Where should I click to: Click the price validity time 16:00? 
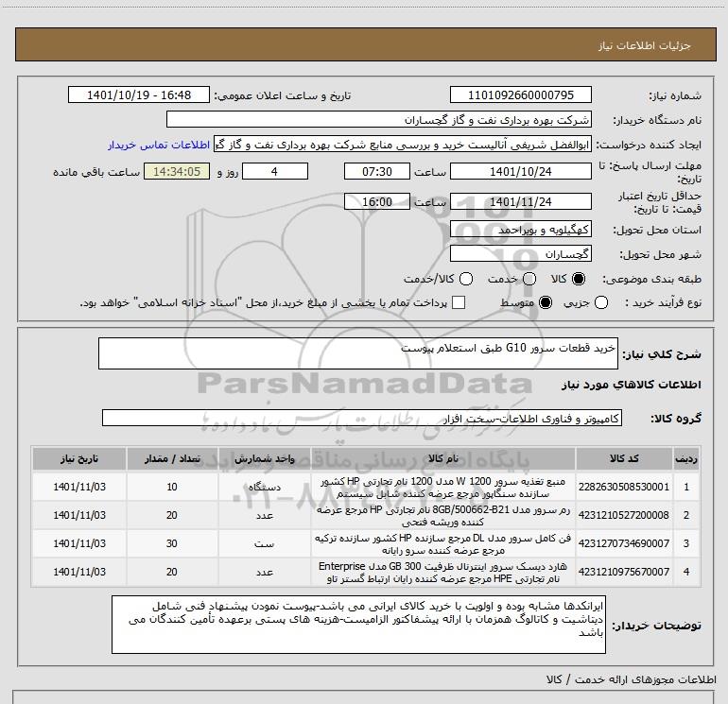pos(377,201)
